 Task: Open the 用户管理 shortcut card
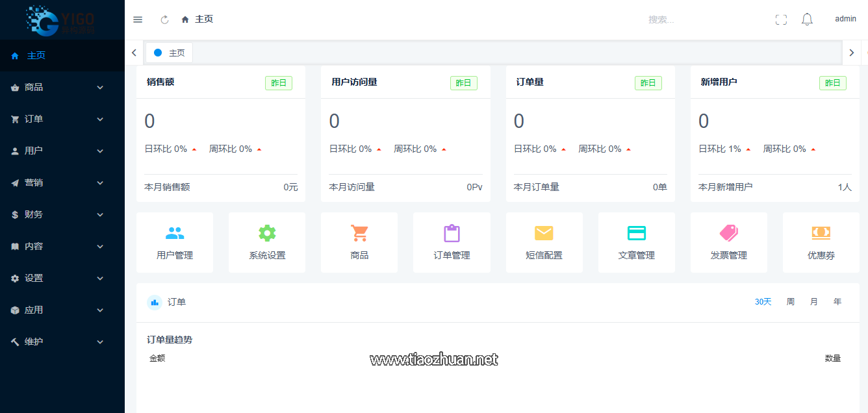point(175,242)
